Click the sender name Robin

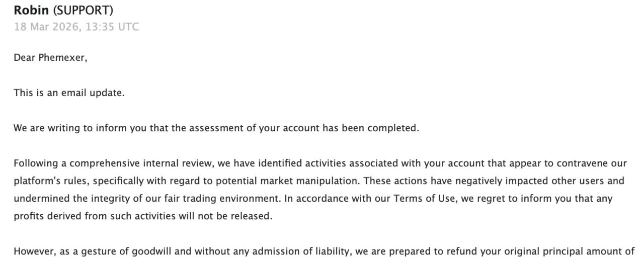[32, 10]
